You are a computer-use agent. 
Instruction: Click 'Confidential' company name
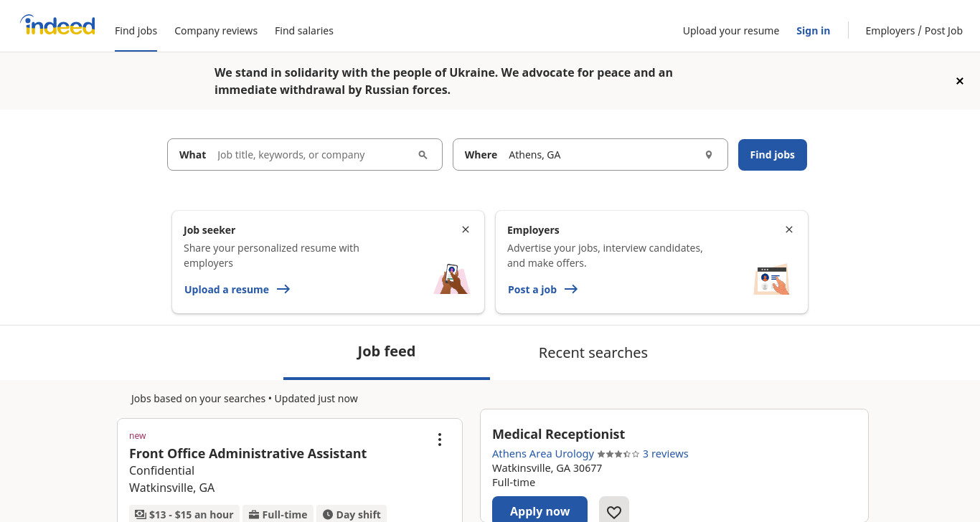point(161,470)
